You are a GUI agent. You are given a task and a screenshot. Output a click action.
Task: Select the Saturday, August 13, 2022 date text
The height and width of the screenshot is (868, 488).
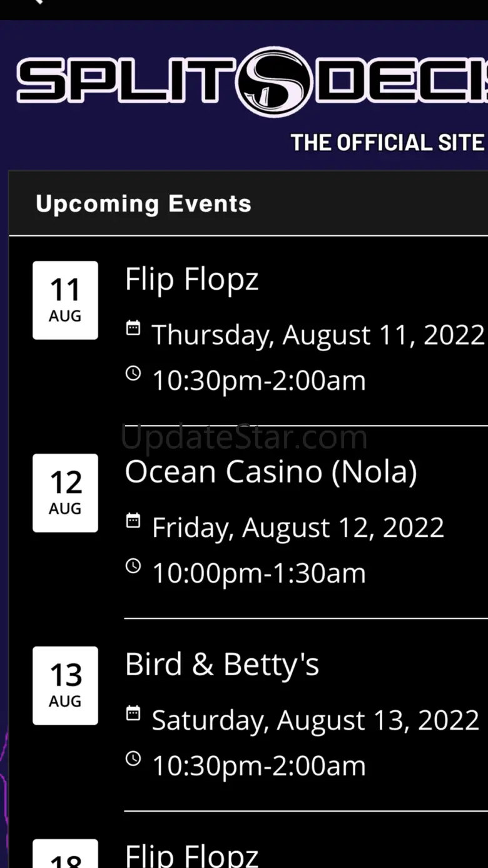315,720
